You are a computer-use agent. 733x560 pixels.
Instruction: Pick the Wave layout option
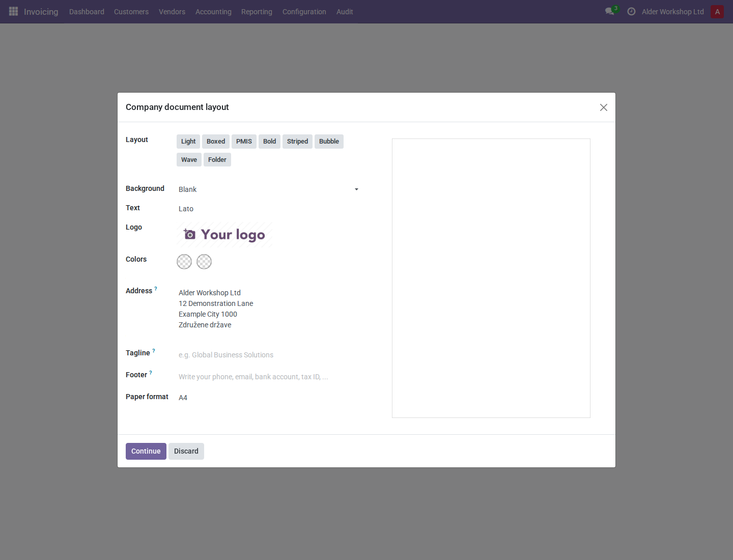[189, 160]
